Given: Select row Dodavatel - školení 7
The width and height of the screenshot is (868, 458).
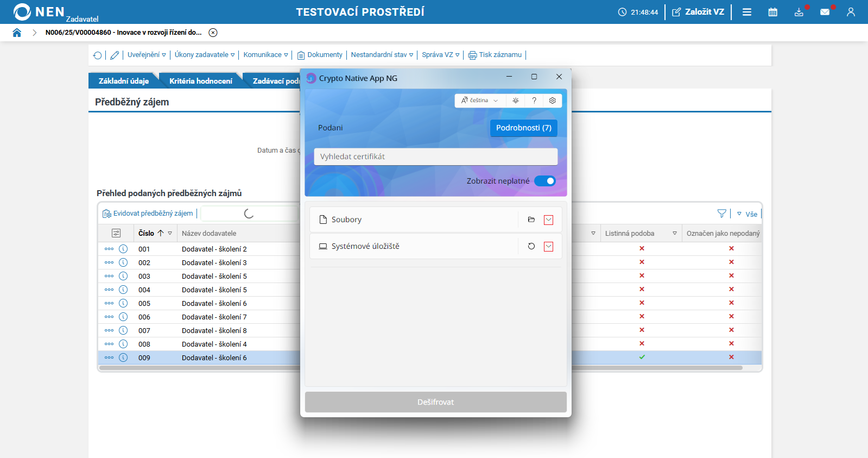Looking at the screenshot, I should tap(214, 317).
